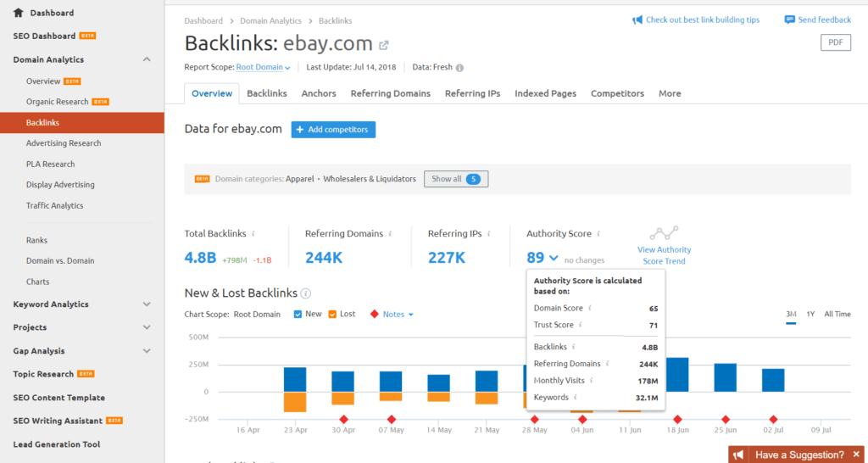The width and height of the screenshot is (868, 463).
Task: Switch to the Backlinks tab
Action: pos(267,93)
